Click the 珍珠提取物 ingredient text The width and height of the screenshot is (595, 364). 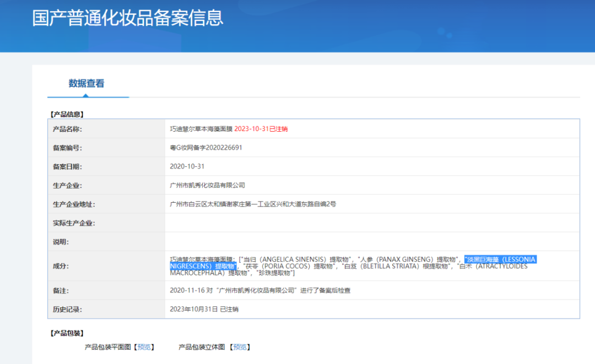click(x=275, y=273)
